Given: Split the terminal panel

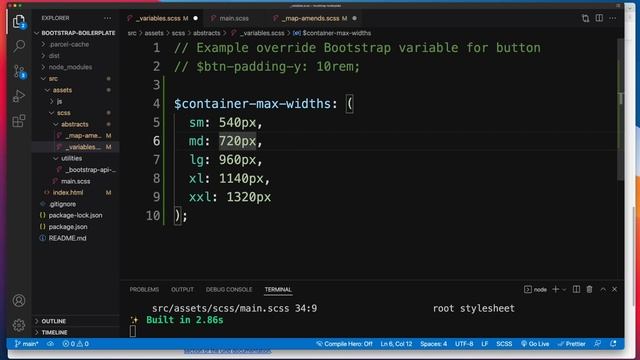Looking at the screenshot, I should click(576, 289).
